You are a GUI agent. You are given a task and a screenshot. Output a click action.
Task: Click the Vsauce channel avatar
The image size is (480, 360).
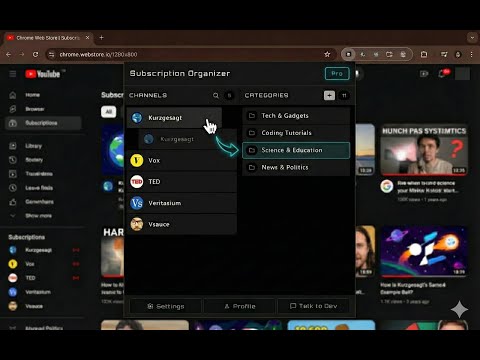(x=137, y=224)
